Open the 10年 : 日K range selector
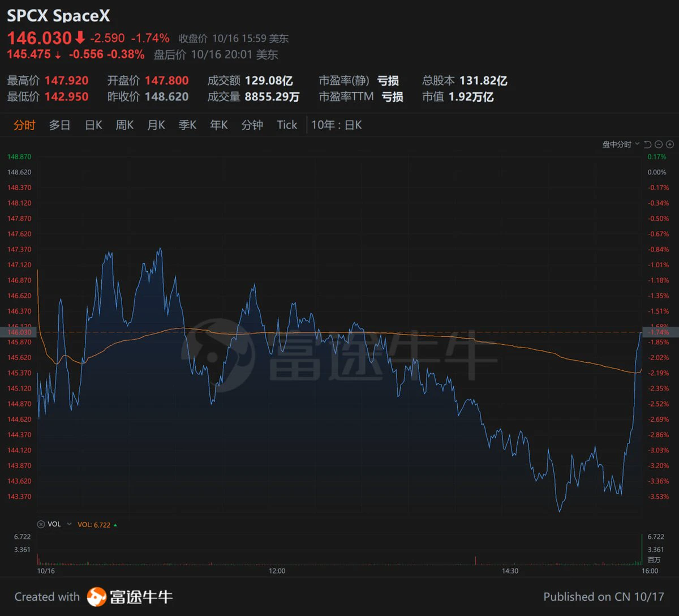This screenshot has height=616, width=679. point(337,125)
